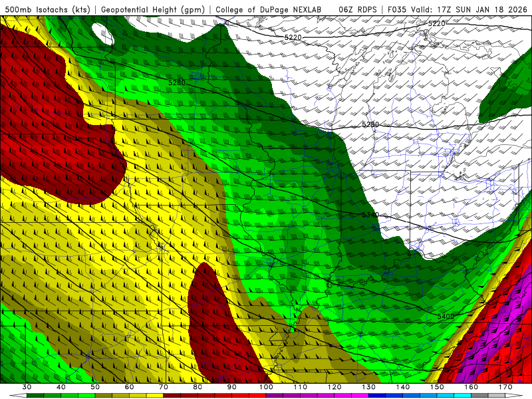Click the color bar label 140

point(403,387)
